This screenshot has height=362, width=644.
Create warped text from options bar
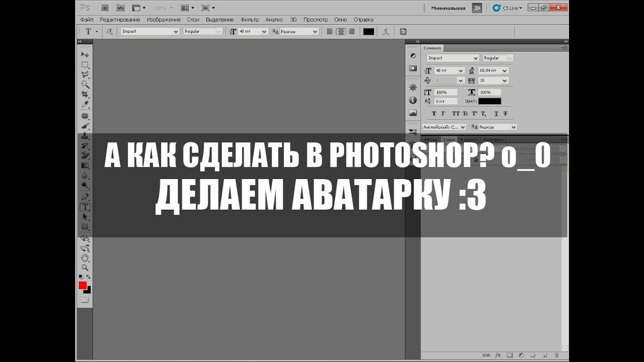point(386,31)
